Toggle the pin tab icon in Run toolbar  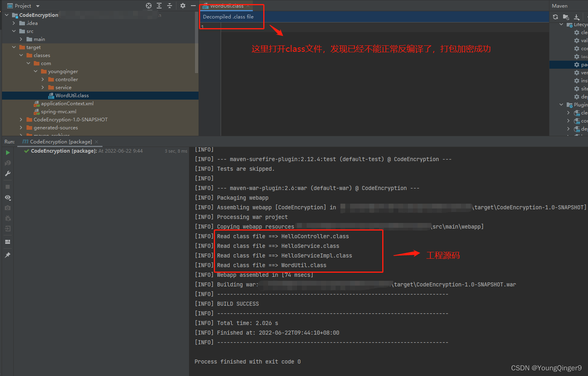pyautogui.click(x=8, y=255)
